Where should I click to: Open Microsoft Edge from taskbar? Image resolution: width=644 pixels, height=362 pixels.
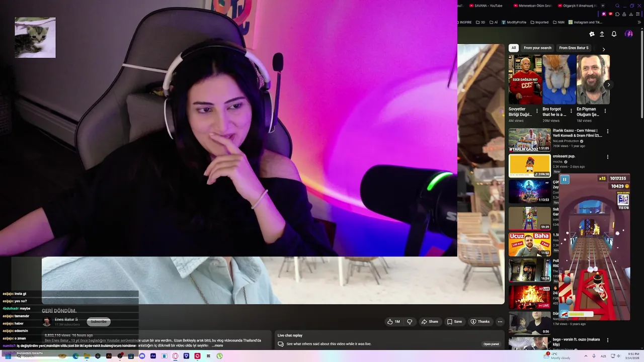pos(75,356)
